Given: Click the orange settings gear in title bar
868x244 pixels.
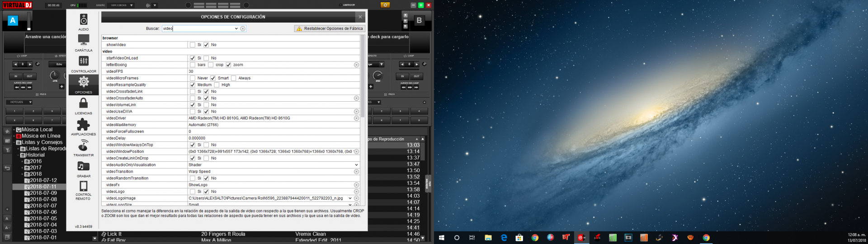Looking at the screenshot, I should (x=385, y=5).
